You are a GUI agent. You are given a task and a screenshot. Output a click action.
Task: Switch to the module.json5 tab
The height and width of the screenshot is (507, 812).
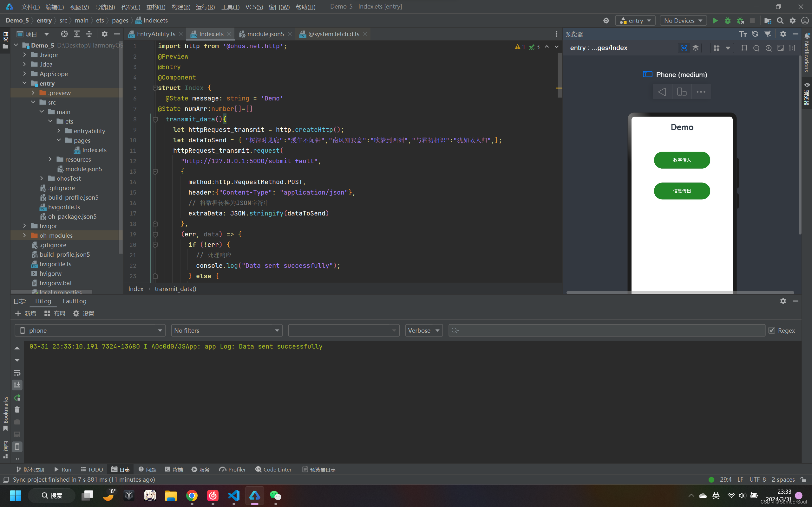pos(265,34)
